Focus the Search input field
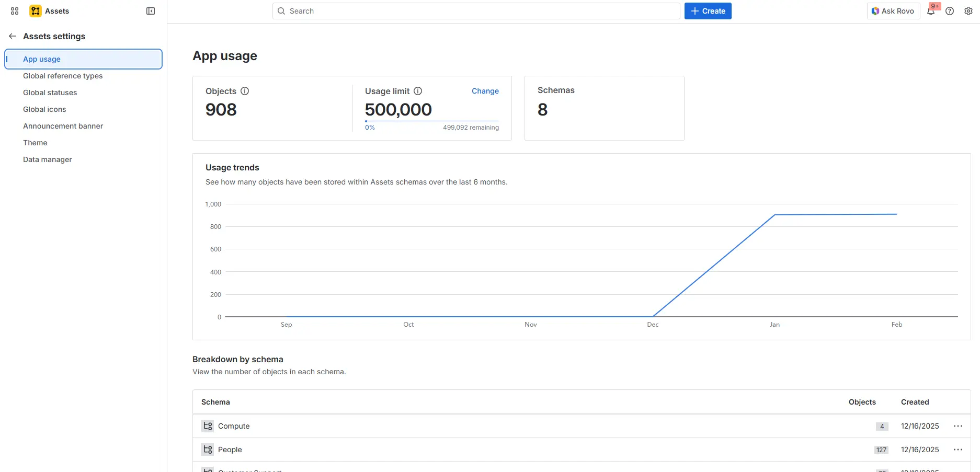The image size is (980, 472). (476, 11)
